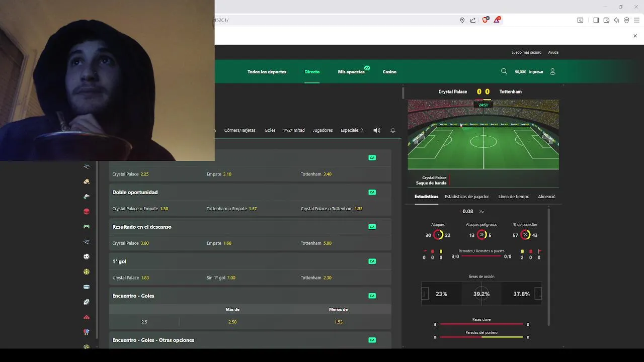Click the CA badge on Resultado en el descanso
This screenshot has width=644, height=362.
pyautogui.click(x=372, y=227)
